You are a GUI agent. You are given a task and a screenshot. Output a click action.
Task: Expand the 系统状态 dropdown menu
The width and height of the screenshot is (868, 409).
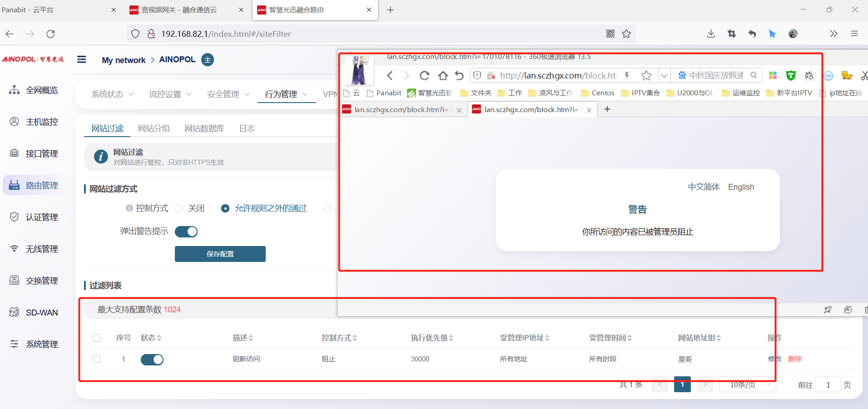(x=112, y=94)
